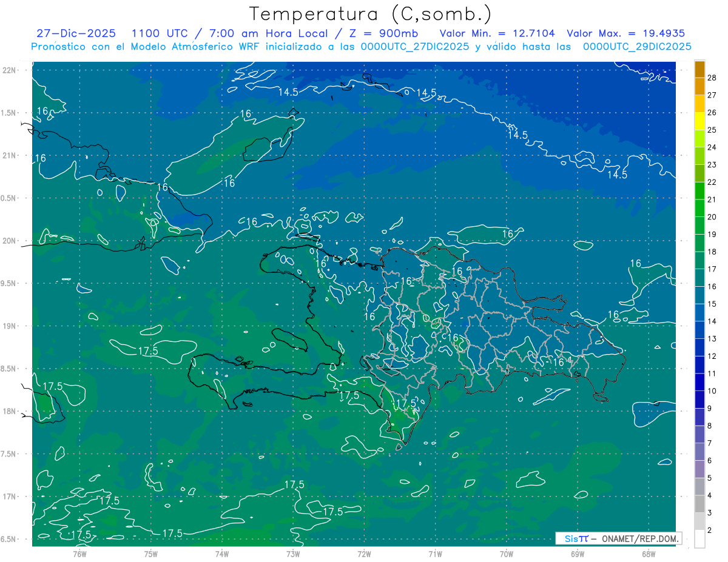Click color scale value '11'
The width and height of the screenshot is (728, 562).
tap(712, 373)
